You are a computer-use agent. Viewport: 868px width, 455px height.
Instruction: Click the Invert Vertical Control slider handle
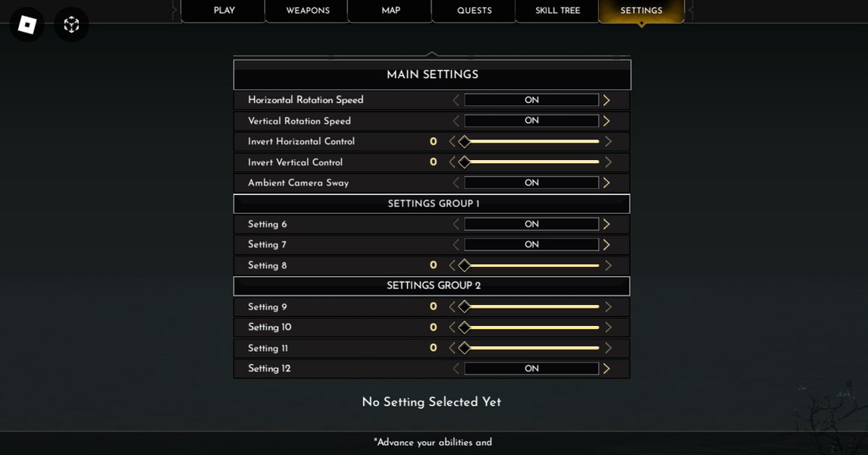click(x=464, y=162)
